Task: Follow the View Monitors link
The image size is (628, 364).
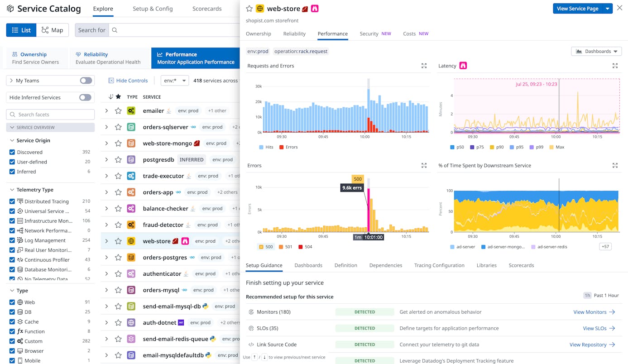Action: [591, 312]
